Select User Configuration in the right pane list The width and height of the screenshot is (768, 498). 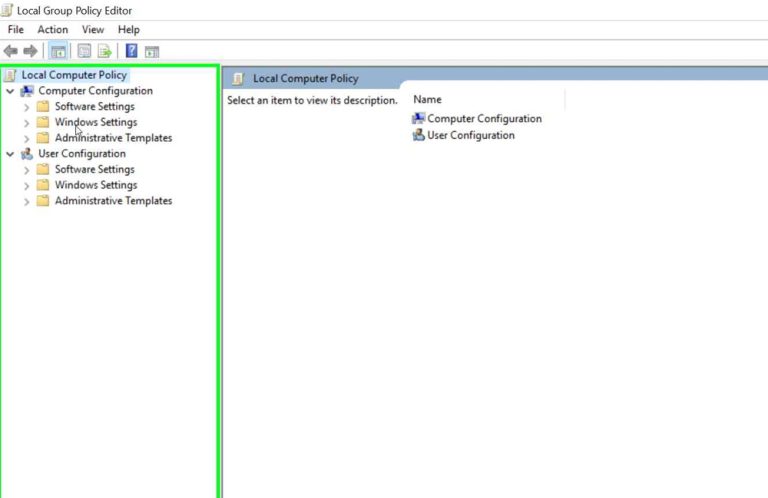coord(470,135)
